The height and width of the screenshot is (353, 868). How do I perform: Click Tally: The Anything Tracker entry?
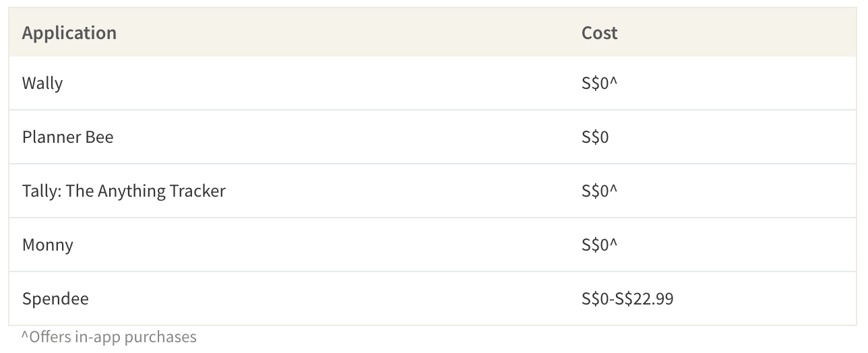click(x=123, y=191)
